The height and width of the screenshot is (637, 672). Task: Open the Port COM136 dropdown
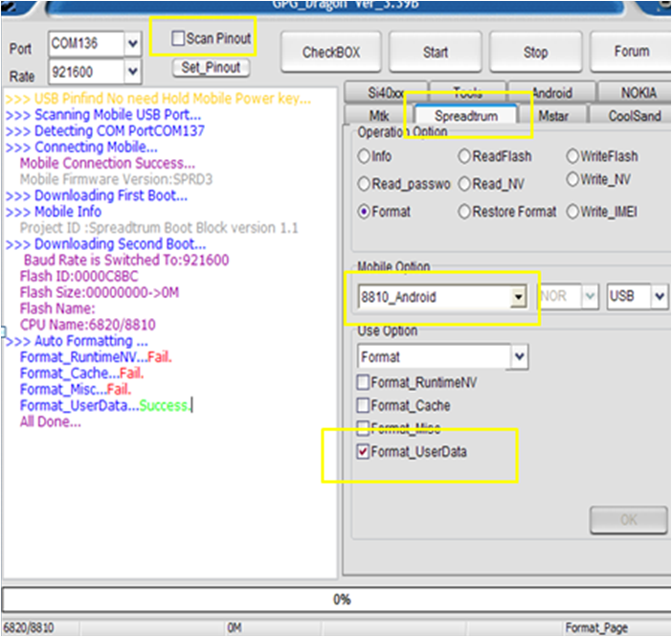point(132,43)
